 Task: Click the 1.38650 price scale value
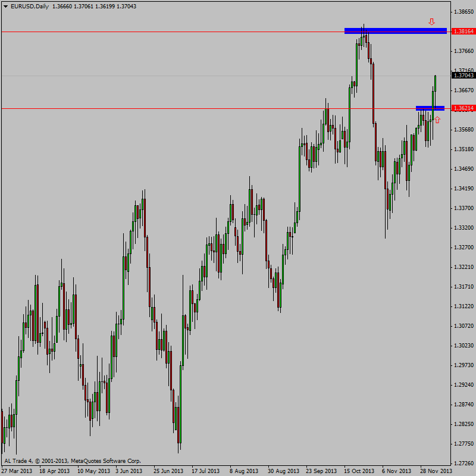(463, 12)
